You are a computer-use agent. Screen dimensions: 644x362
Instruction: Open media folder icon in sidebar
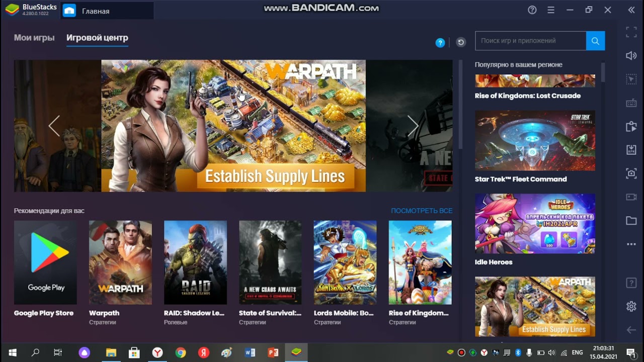[x=631, y=221]
